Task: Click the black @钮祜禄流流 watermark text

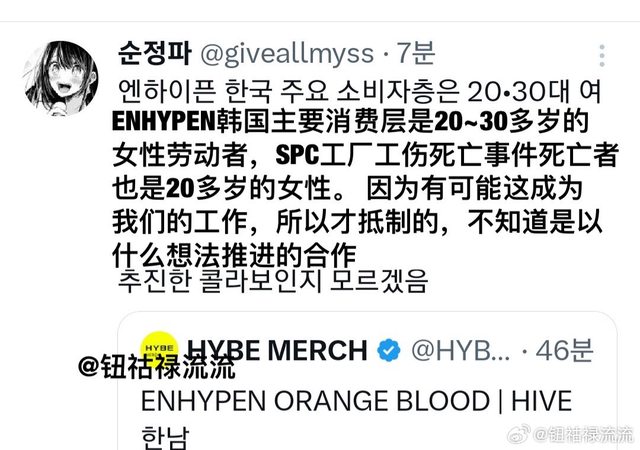Action: click(x=157, y=366)
